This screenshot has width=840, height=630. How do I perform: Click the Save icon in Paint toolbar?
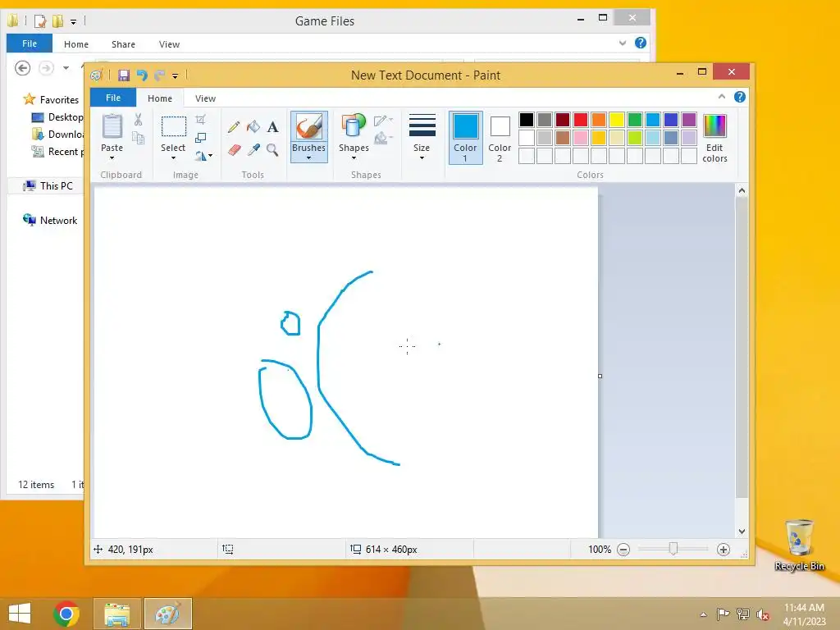click(x=124, y=75)
